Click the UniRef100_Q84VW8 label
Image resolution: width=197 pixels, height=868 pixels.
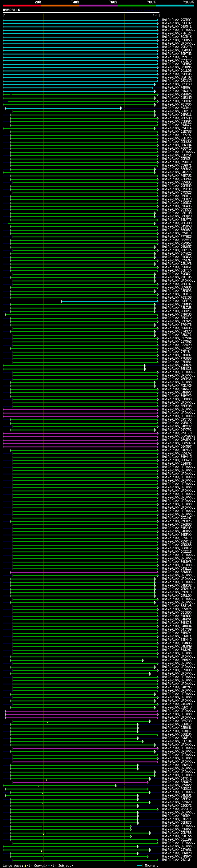[176, 50]
